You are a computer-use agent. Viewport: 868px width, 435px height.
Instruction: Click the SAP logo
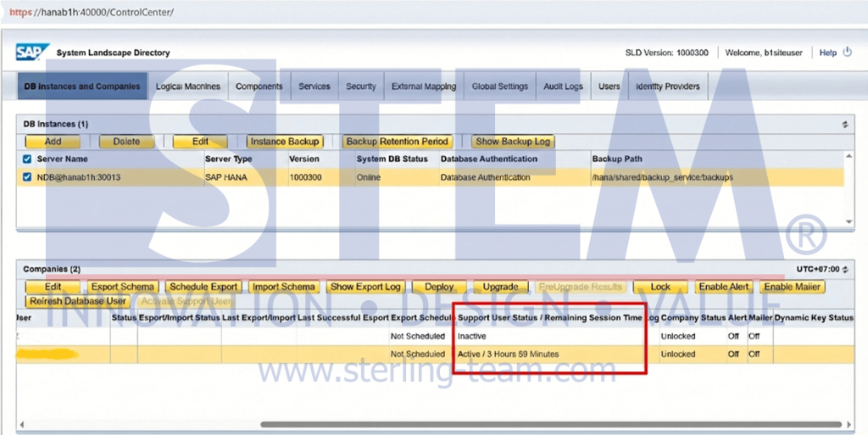32,52
